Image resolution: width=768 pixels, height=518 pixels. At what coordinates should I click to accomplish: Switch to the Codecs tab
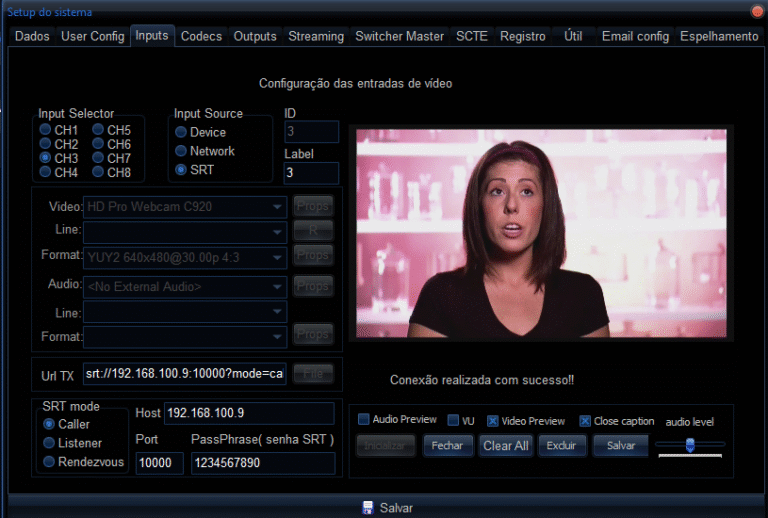click(x=201, y=36)
